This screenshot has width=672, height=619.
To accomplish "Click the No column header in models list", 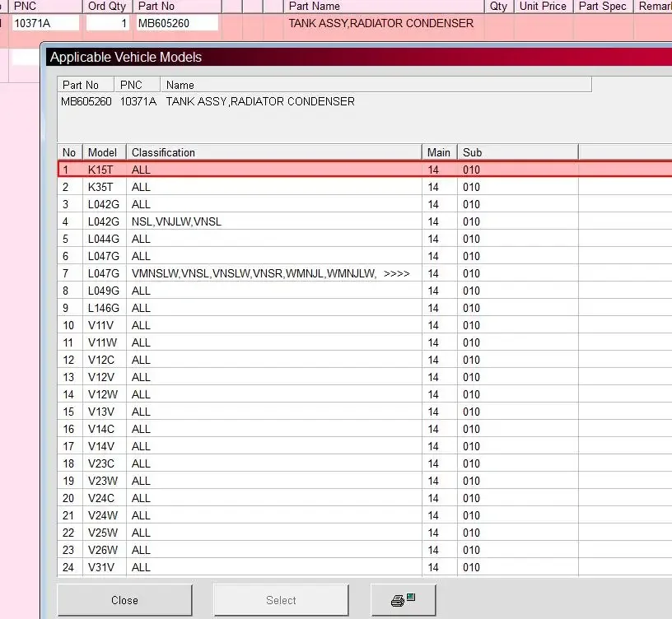I will click(70, 152).
